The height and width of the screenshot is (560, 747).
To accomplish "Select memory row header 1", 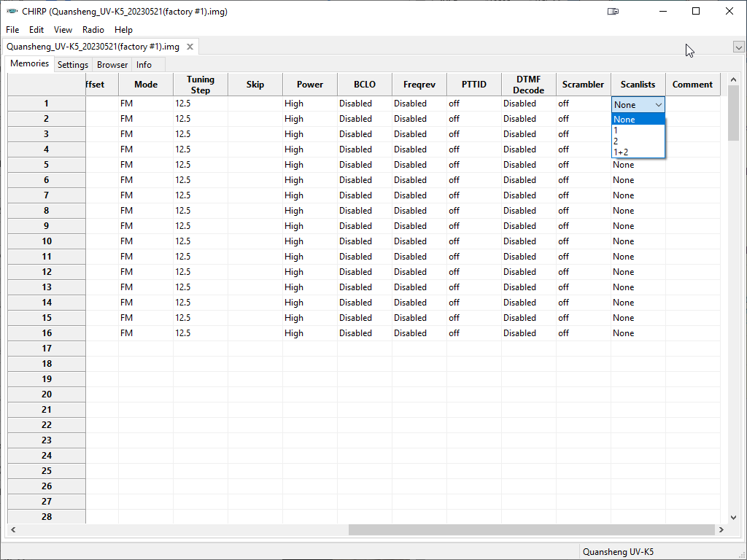I will click(x=47, y=104).
